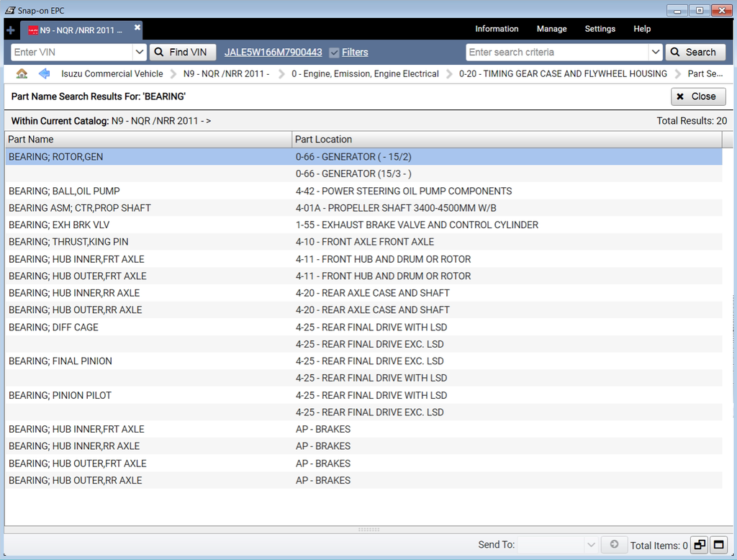737x560 pixels.
Task: Close the N9 - NQR/NRR 2011 tab
Action: [137, 27]
